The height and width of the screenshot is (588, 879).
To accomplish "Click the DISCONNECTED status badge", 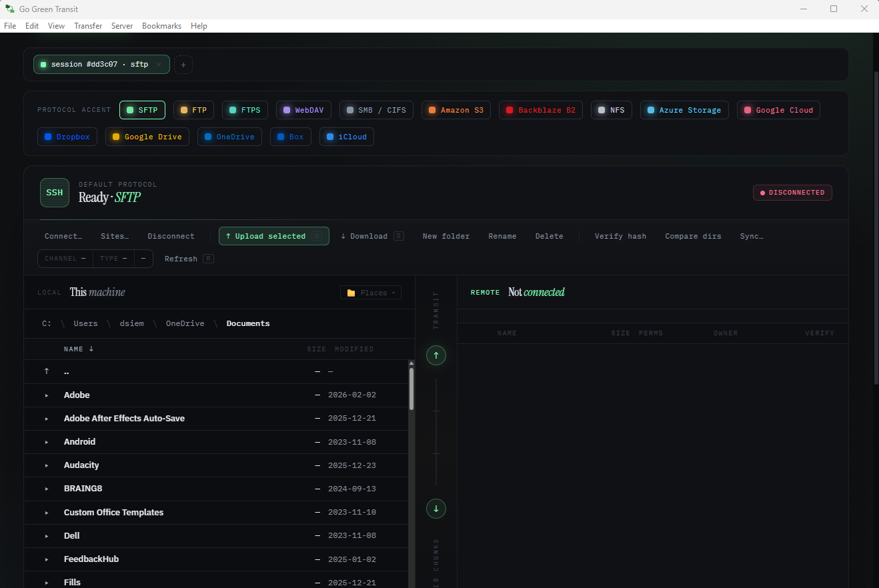I will click(792, 193).
